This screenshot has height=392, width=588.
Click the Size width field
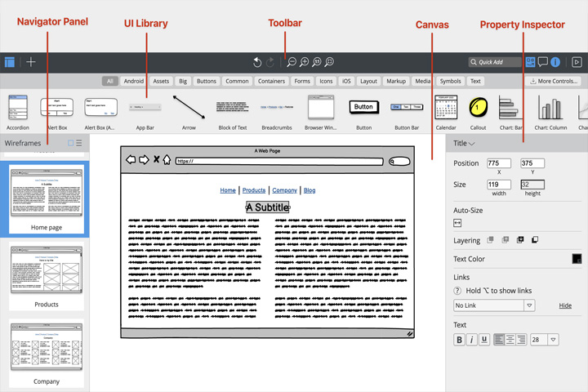point(499,185)
